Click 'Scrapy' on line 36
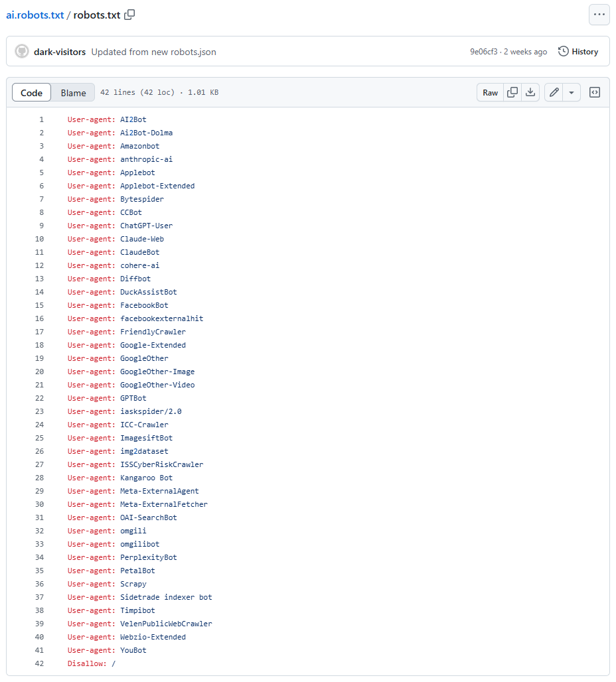The width and height of the screenshot is (616, 682). point(133,584)
